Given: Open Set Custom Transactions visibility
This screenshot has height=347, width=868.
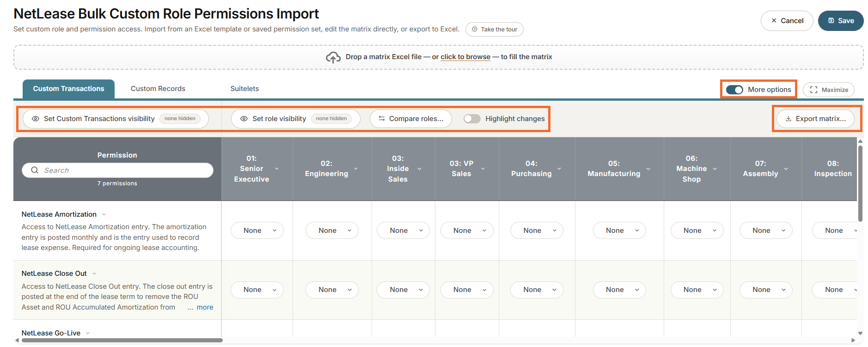Looking at the screenshot, I should pyautogui.click(x=116, y=119).
